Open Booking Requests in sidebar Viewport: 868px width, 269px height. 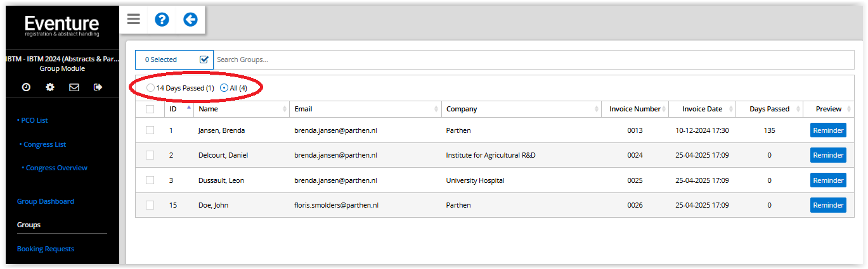pyautogui.click(x=46, y=249)
